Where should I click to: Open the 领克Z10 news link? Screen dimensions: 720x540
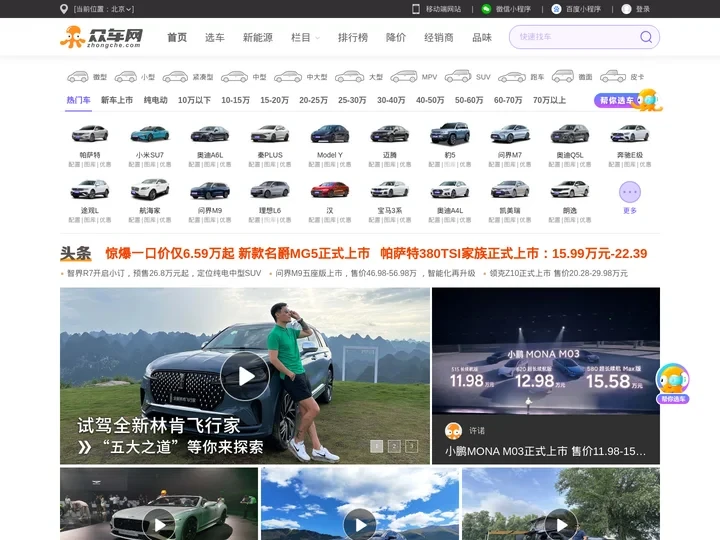coord(558,273)
